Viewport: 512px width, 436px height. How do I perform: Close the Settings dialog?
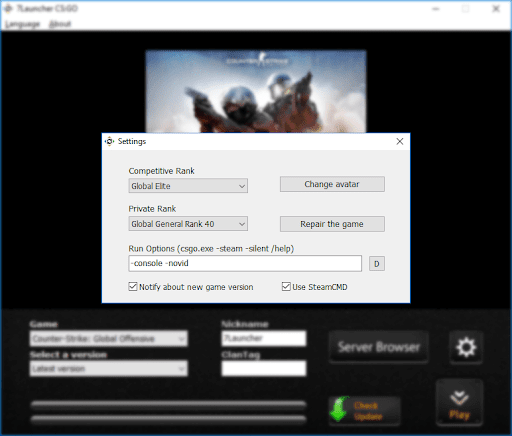[400, 141]
